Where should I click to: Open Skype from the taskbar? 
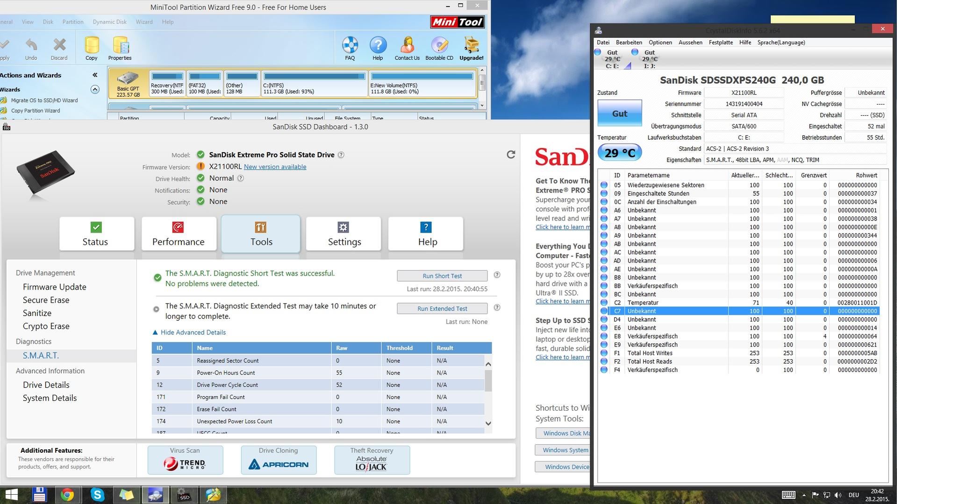[97, 495]
